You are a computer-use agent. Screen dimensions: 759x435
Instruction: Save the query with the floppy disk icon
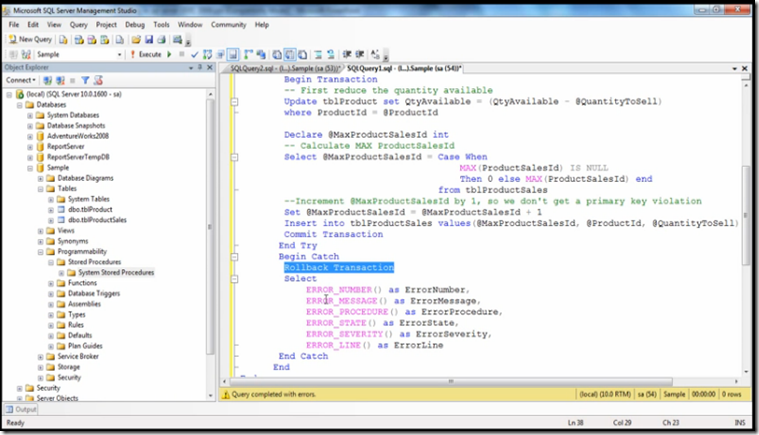click(x=149, y=40)
